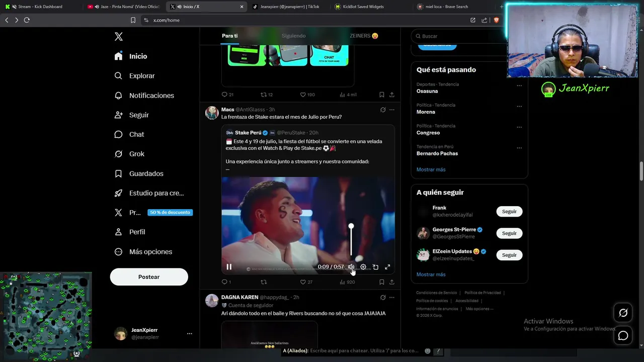Open Chat in sidebar

click(x=129, y=135)
